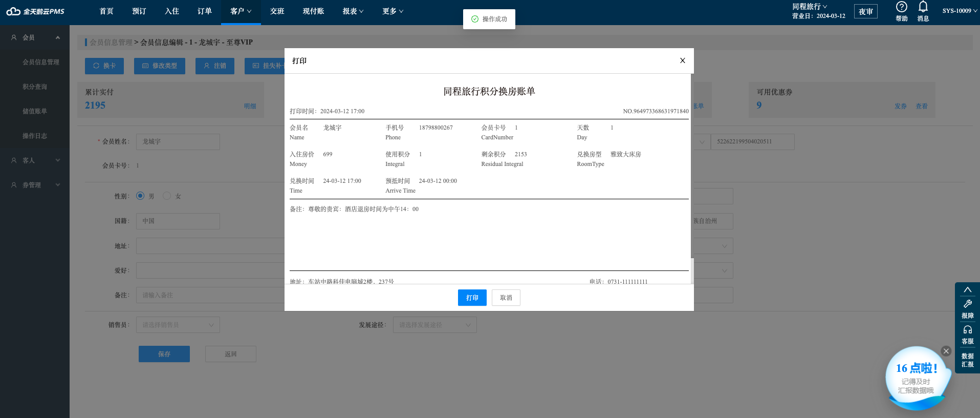Viewport: 980px width, 418px height.
Task: Click the 国籍 input field
Action: click(x=178, y=221)
